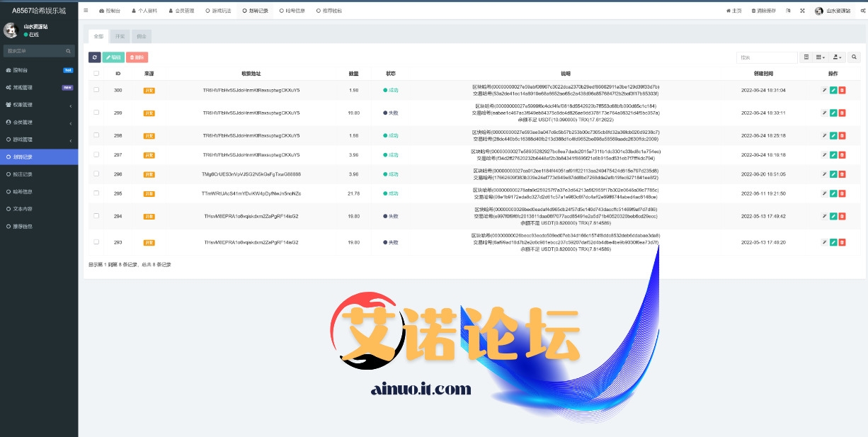
Task: Click the red trash icon for row 298
Action: [842, 135]
